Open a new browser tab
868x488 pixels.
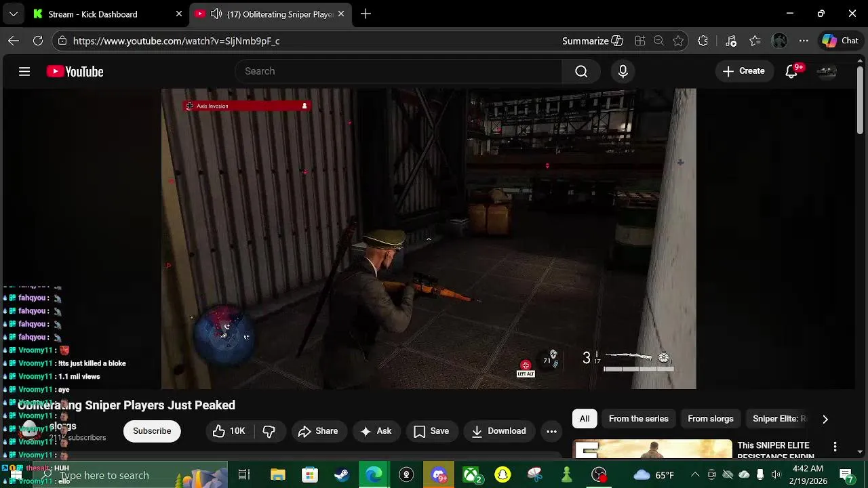(366, 14)
